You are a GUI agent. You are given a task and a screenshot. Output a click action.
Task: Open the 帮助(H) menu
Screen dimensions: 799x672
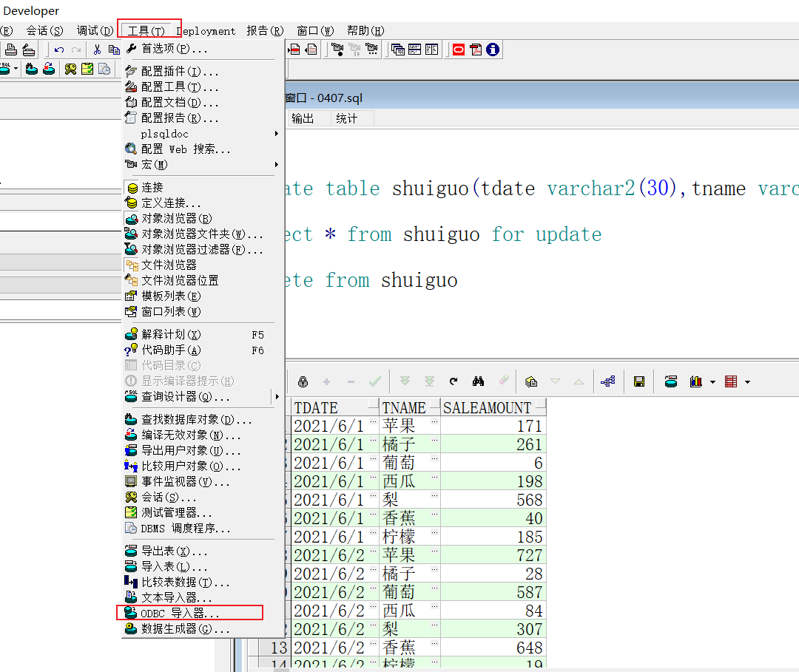(365, 30)
